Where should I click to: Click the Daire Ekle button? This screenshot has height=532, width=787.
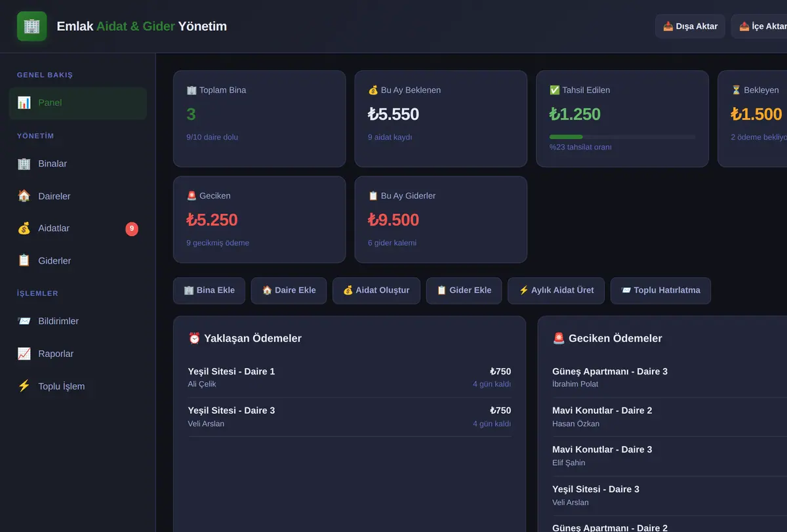289,291
